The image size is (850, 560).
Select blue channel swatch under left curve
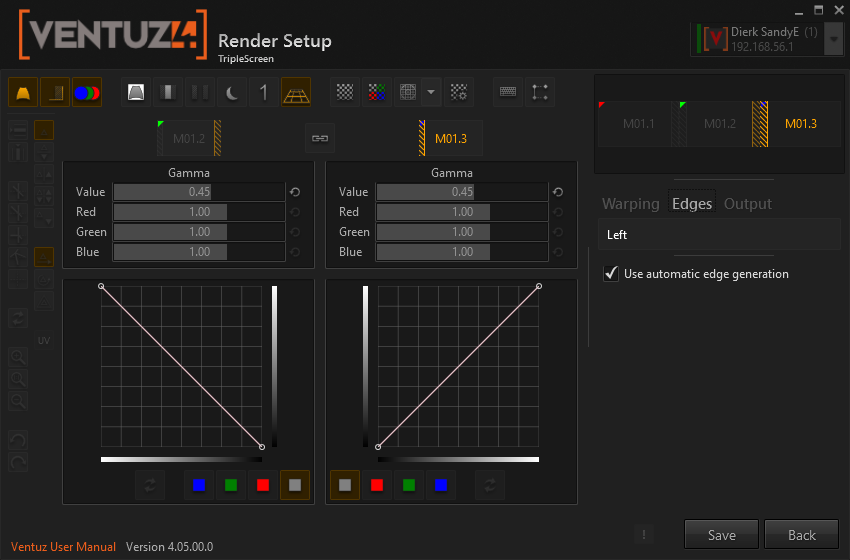(199, 485)
